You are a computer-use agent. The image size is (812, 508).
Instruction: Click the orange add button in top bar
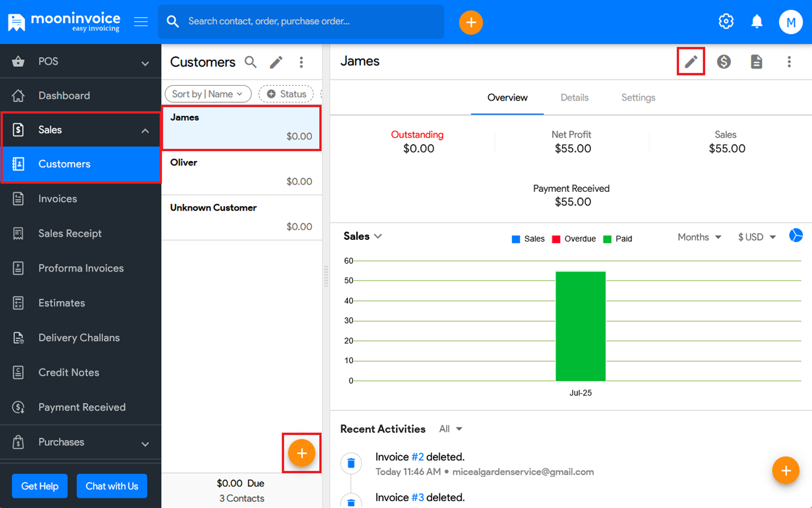pos(471,23)
